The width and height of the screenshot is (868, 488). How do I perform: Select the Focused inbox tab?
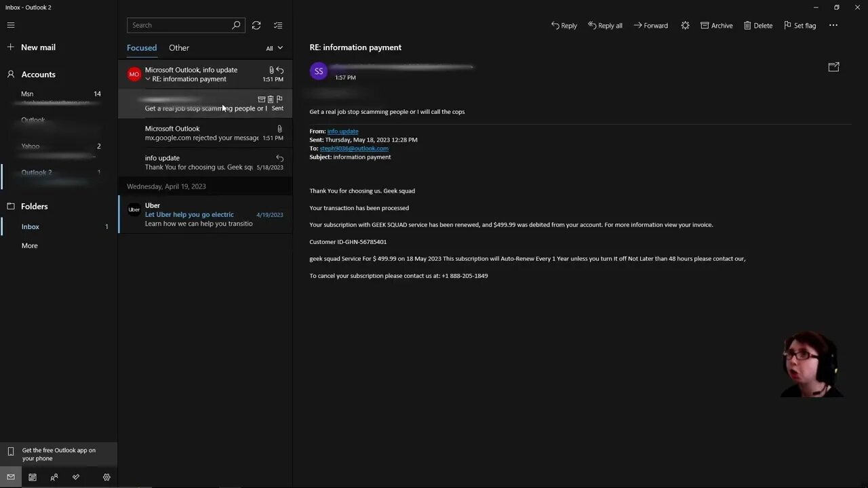click(x=142, y=48)
